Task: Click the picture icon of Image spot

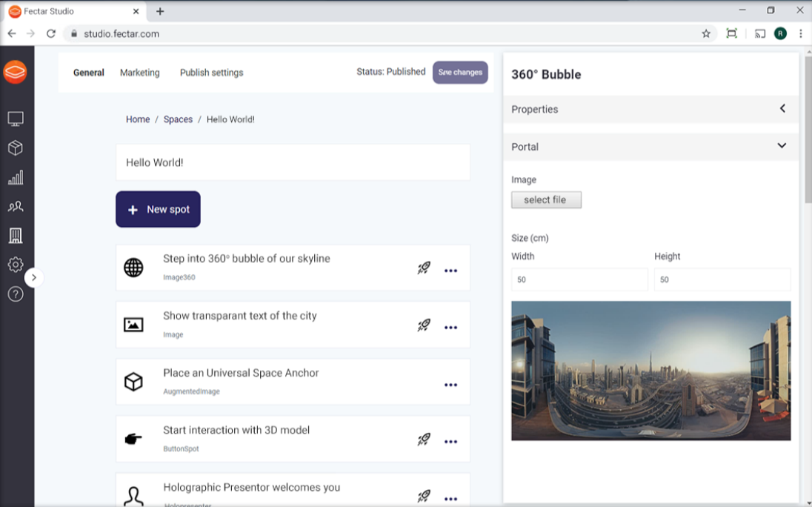Action: pyautogui.click(x=133, y=325)
